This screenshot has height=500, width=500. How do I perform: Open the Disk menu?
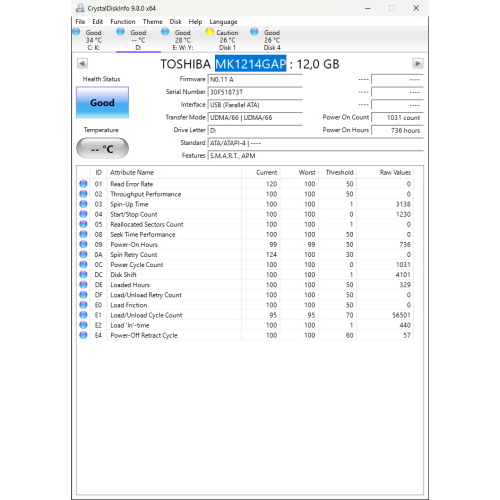click(x=175, y=22)
